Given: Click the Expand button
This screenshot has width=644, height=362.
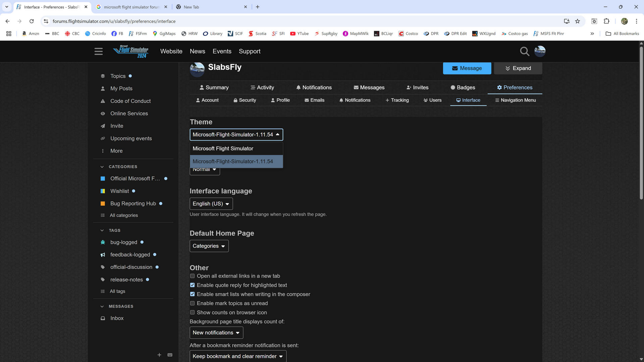Looking at the screenshot, I should click(x=518, y=68).
